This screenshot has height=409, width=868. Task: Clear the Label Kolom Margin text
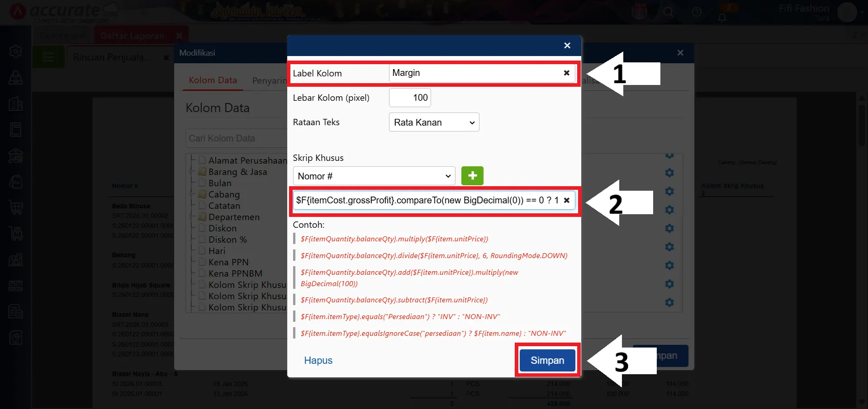point(566,73)
